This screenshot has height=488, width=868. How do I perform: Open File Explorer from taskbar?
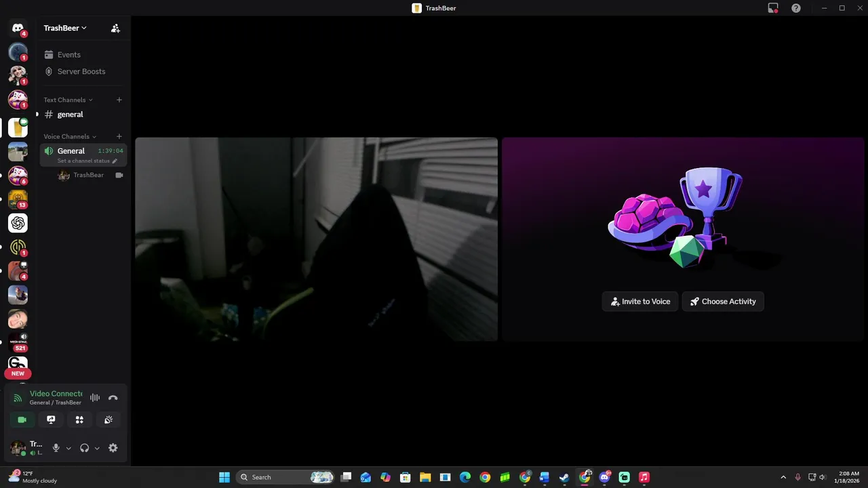(425, 477)
